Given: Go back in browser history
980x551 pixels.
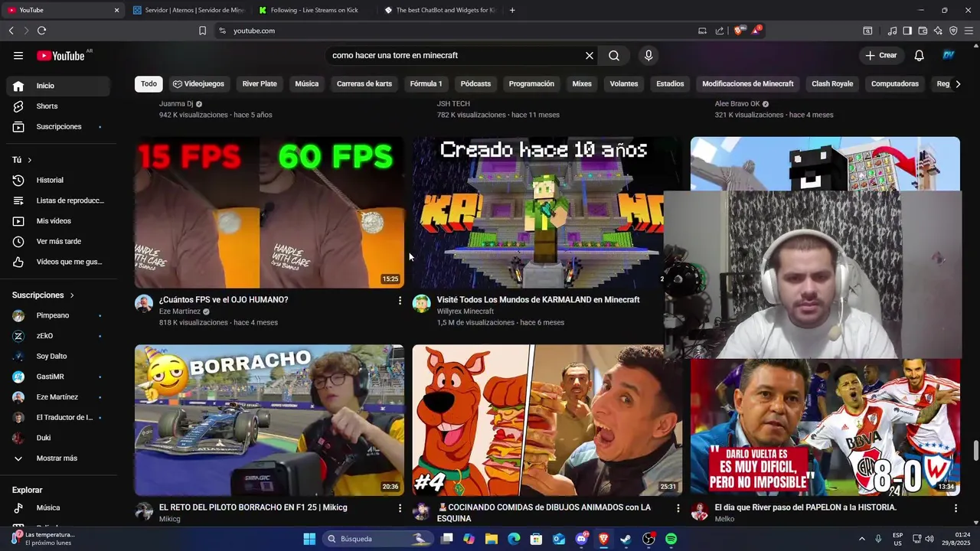Looking at the screenshot, I should click(11, 31).
